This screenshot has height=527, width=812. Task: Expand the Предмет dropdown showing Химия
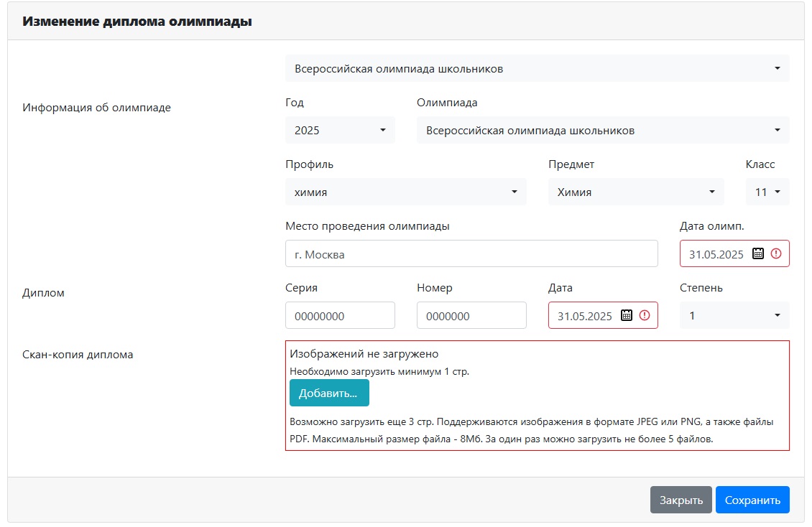click(x=635, y=192)
